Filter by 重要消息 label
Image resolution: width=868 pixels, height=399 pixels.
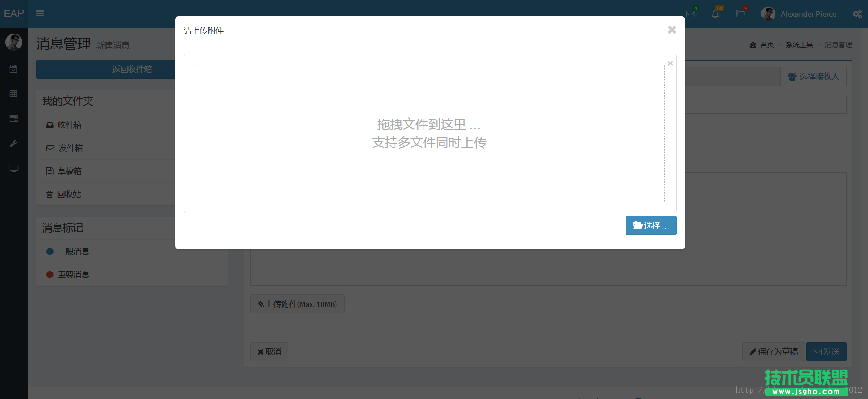tap(132, 274)
